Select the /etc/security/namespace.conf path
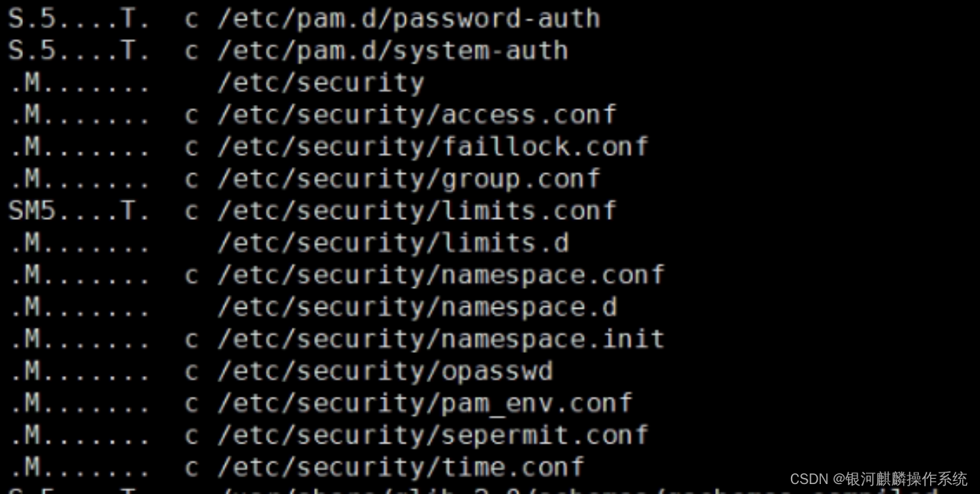Screen dimensions: 980x494 [x=441, y=275]
